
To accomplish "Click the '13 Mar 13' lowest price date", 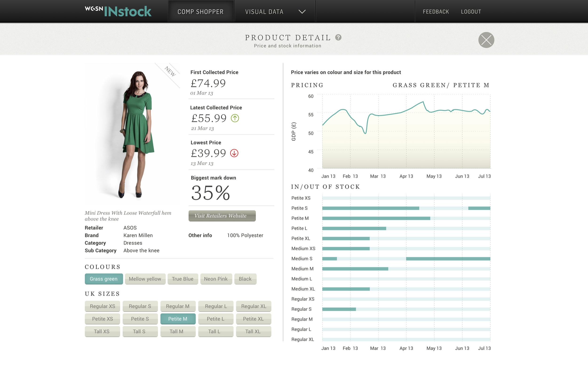I will (202, 163).
